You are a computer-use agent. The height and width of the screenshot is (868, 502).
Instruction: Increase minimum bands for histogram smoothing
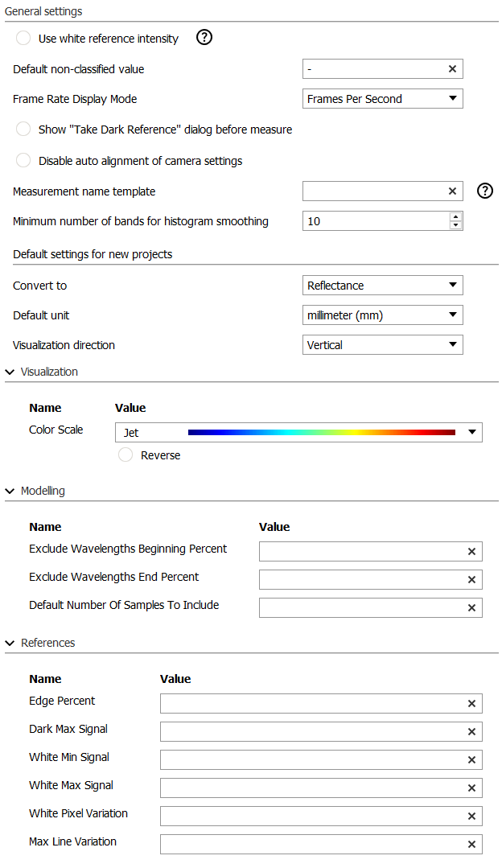pos(456,216)
